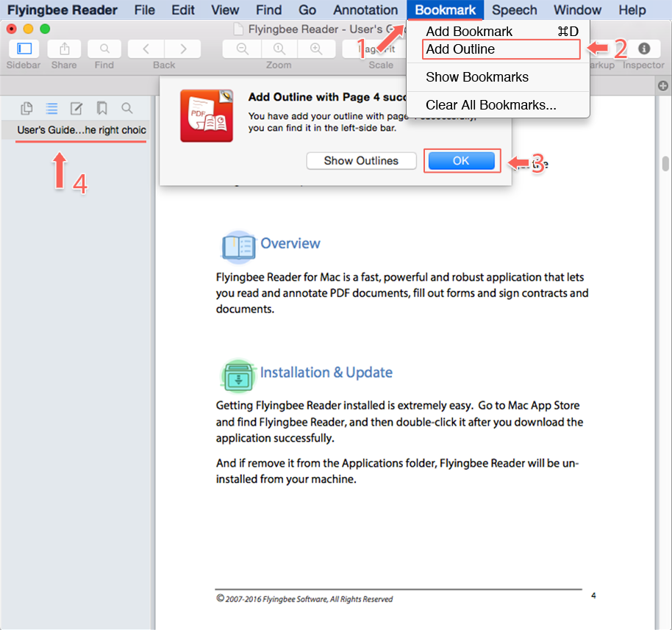Show bookmarks panel in the sidebar
The height and width of the screenshot is (630, 672).
point(101,108)
